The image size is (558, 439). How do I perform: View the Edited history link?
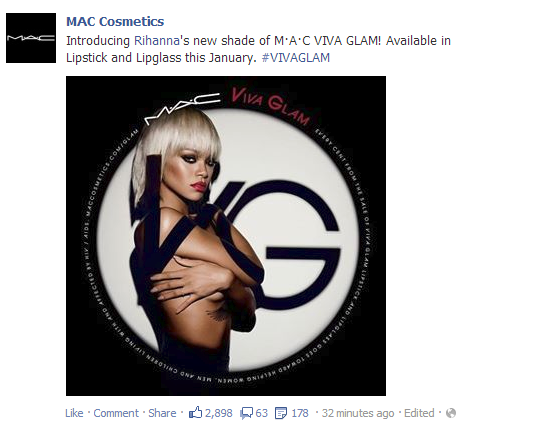(419, 413)
